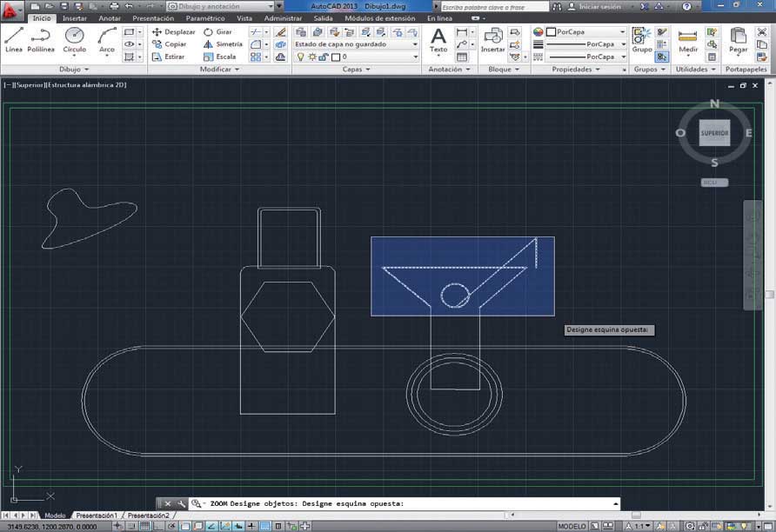Expand the Modificar panel title arrow

click(237, 70)
